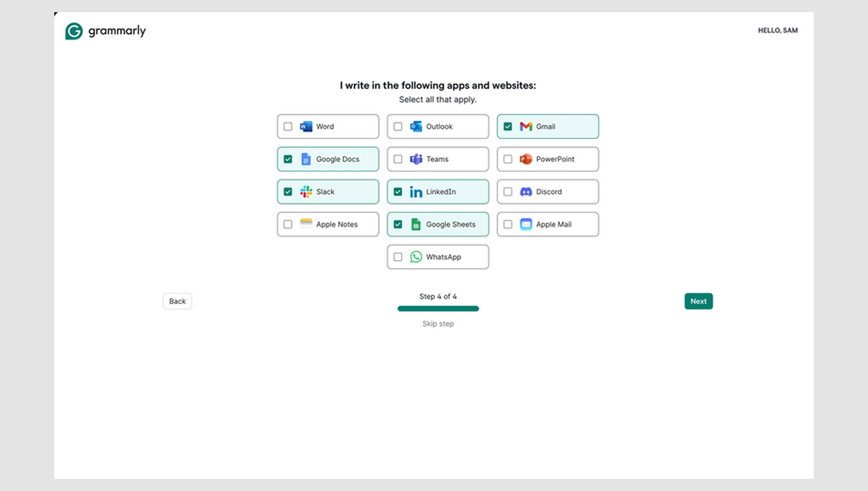Viewport: 868px width, 491px height.
Task: Click the Google Sheets label text
Action: tap(451, 224)
